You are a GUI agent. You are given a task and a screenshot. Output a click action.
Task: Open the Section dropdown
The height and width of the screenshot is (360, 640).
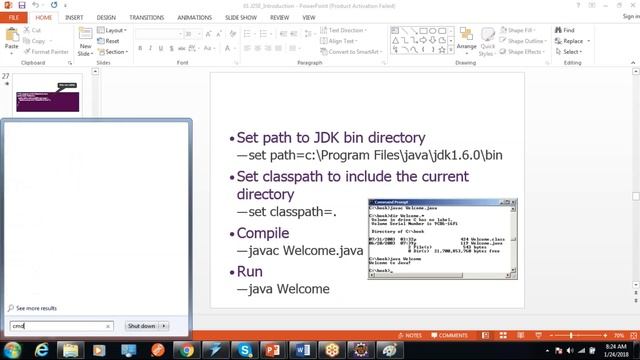click(113, 52)
